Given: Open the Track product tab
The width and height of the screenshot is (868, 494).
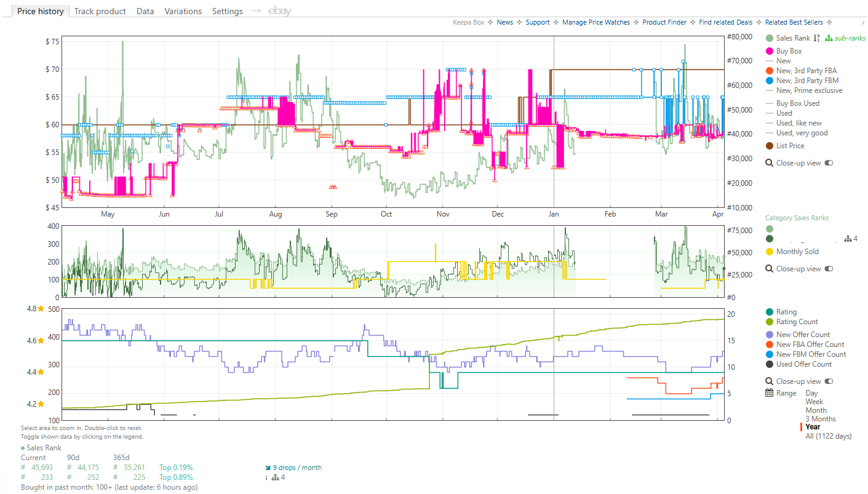Looking at the screenshot, I should point(100,11).
